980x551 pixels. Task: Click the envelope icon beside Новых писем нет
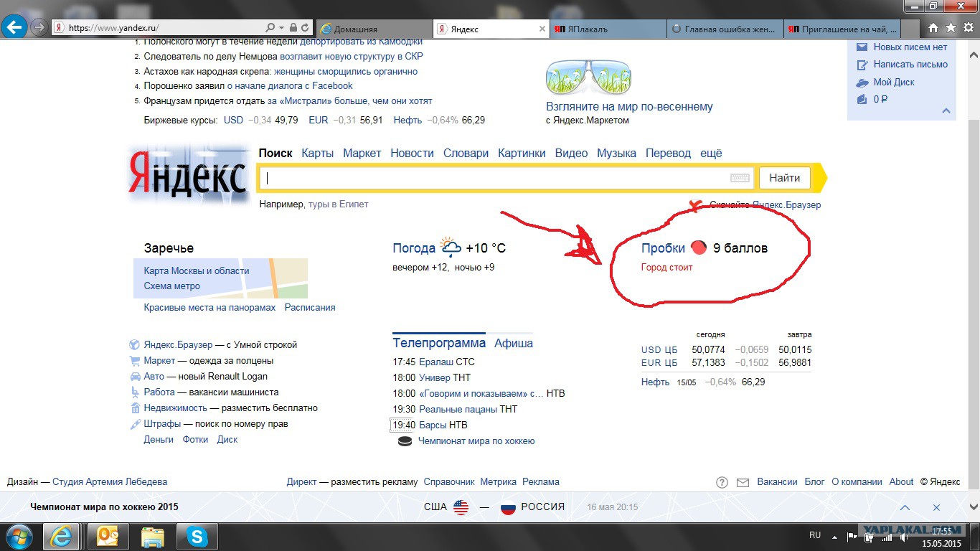(862, 47)
